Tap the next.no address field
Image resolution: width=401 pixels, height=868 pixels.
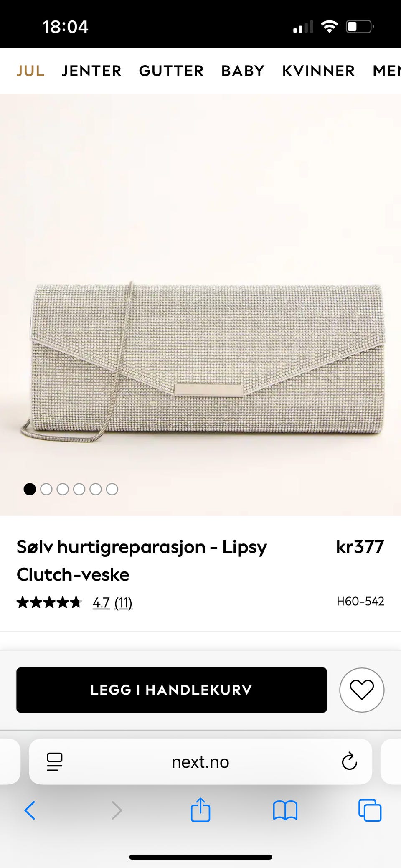200,762
